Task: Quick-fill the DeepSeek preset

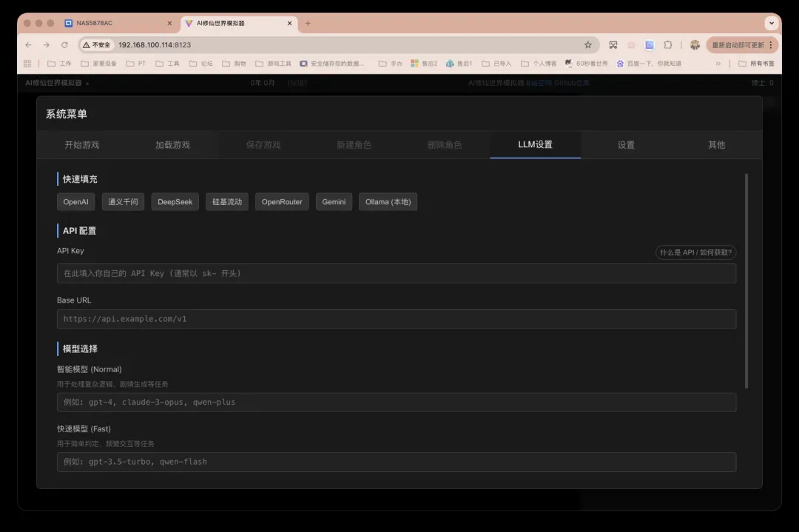Action: (x=175, y=202)
